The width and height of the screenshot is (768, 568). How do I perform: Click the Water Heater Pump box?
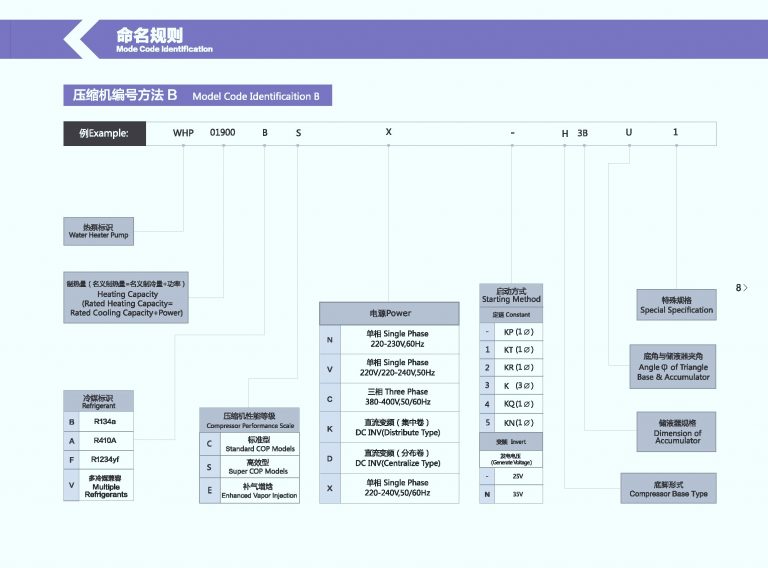pos(99,231)
